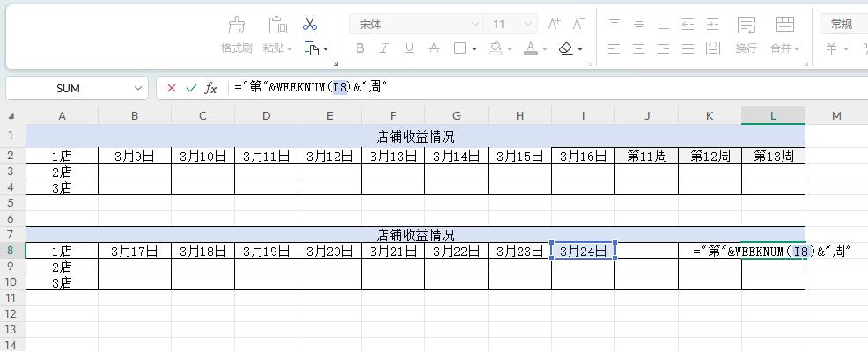The height and width of the screenshot is (351, 868).
Task: Apply the font color A
Action: pyautogui.click(x=531, y=48)
